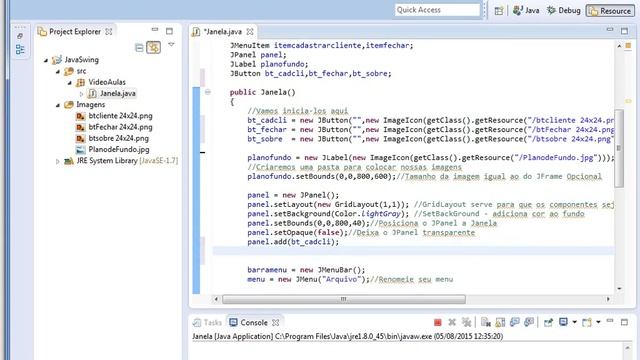Click the panel.add(bt_cadcli); code line
Image resolution: width=640 pixels, height=360 pixels.
tap(293, 242)
